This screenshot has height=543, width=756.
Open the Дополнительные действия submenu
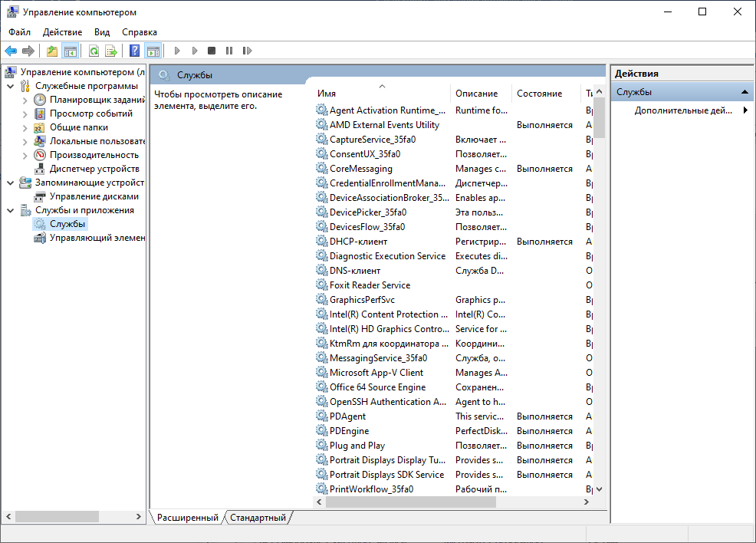click(682, 110)
